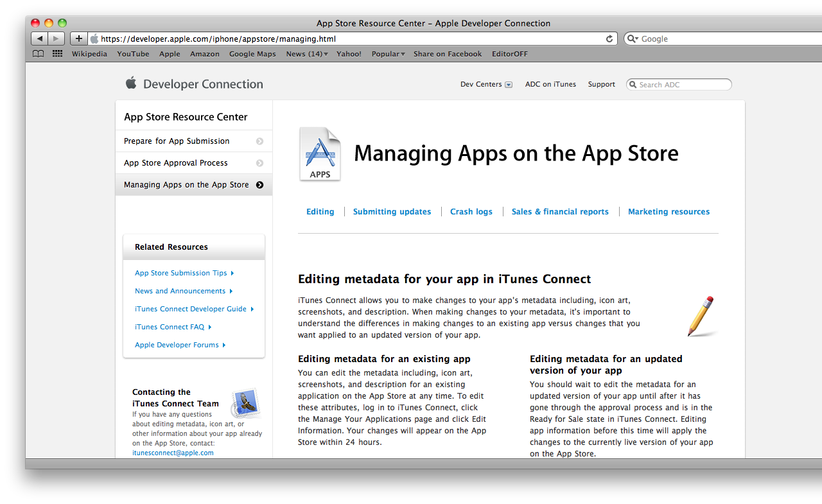Jump to Sales & financial reports
Screen dimensions: 822x504
pos(560,211)
